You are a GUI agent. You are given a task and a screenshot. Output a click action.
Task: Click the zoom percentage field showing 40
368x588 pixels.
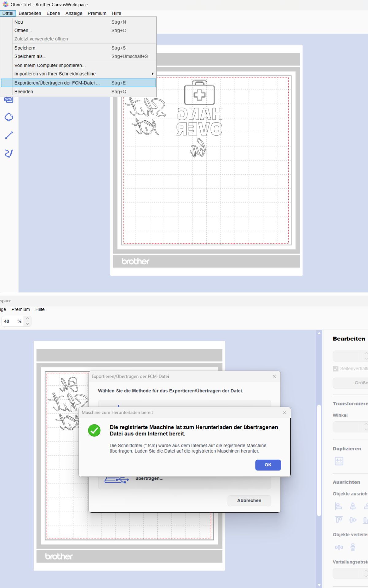pos(12,321)
